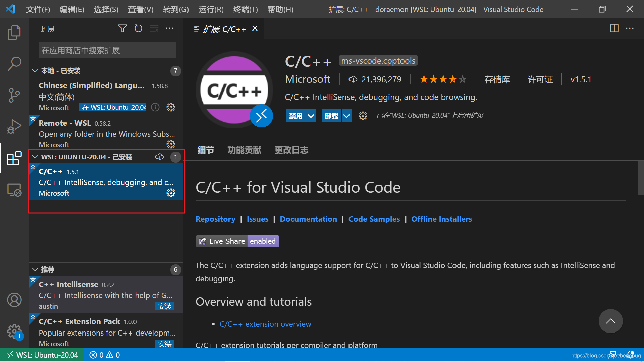This screenshot has width=644, height=362.
Task: Open the extension repository link in header
Action: click(x=497, y=79)
